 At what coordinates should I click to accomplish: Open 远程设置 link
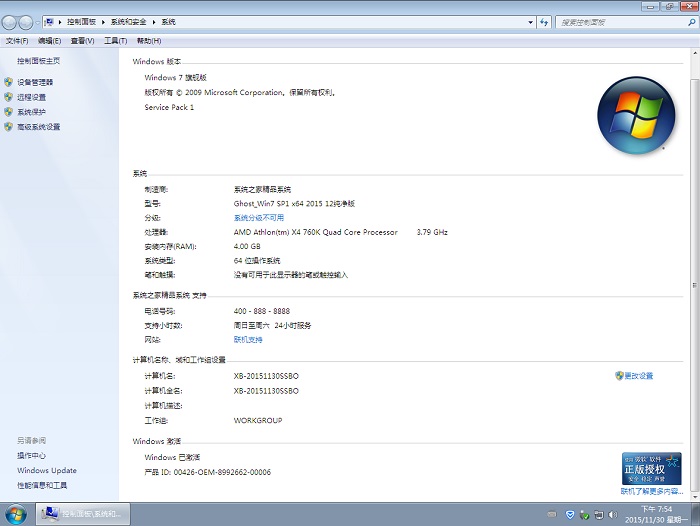pos(31,97)
